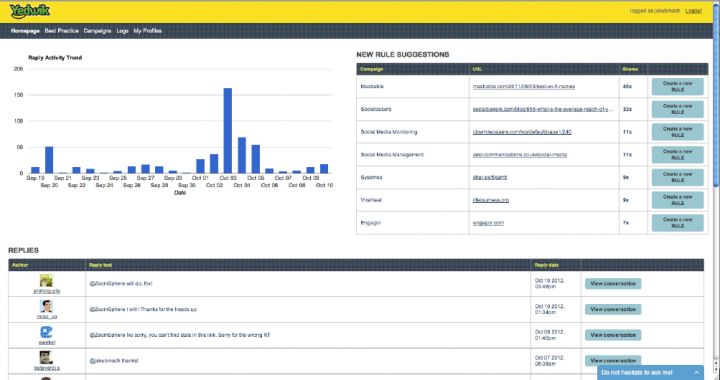The image size is (720, 380).
Task: Open the Social Media Management row URL
Action: point(520,155)
